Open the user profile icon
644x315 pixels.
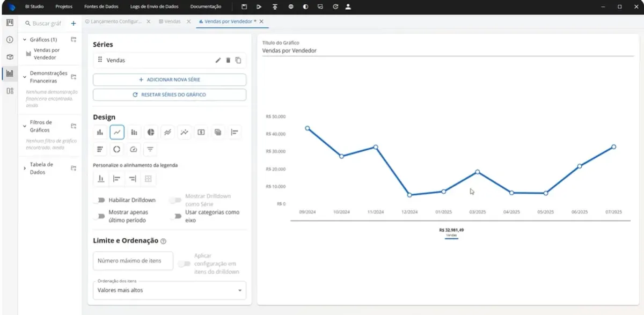click(348, 7)
